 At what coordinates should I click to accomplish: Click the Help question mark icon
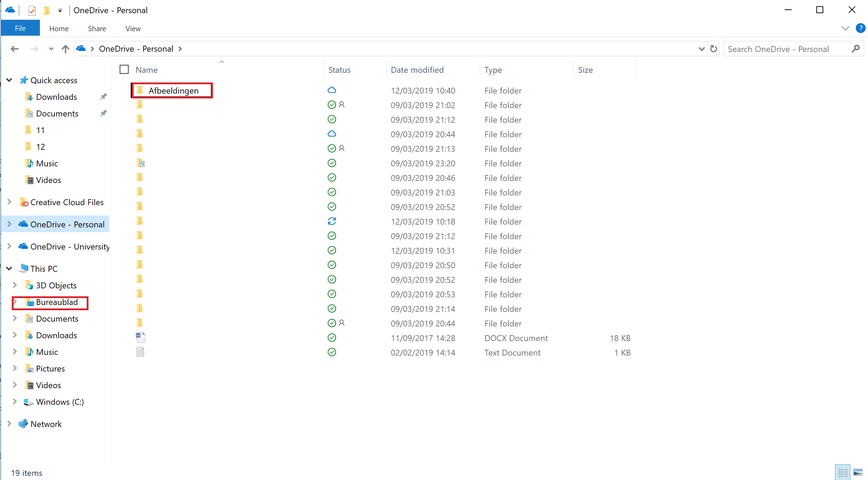(x=860, y=28)
